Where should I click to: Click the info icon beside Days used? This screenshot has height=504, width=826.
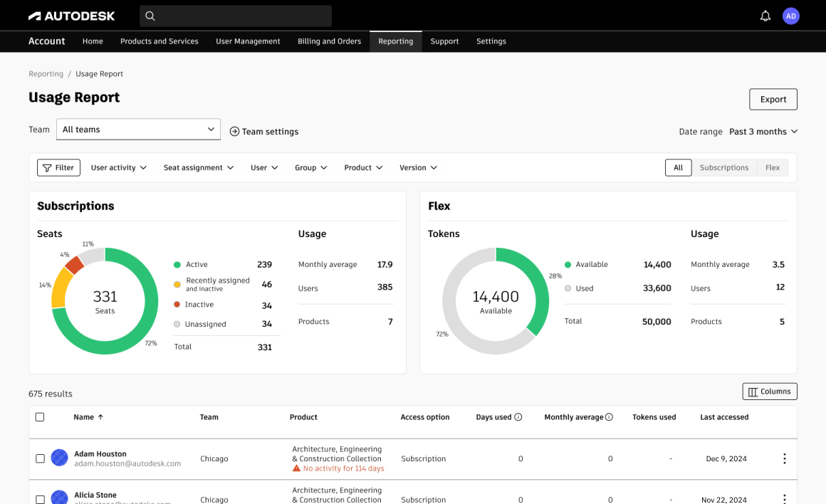click(518, 417)
